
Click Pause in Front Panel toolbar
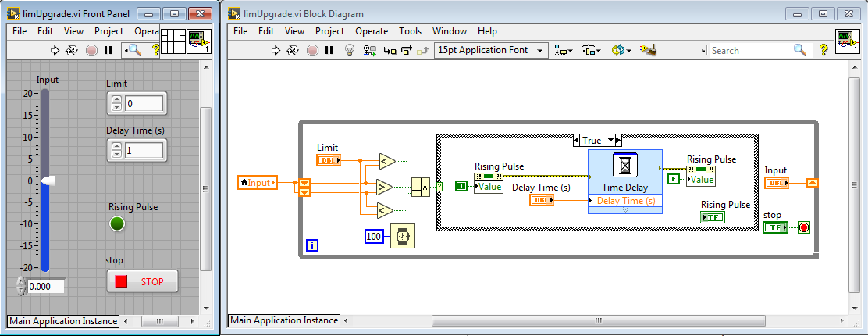(x=108, y=51)
